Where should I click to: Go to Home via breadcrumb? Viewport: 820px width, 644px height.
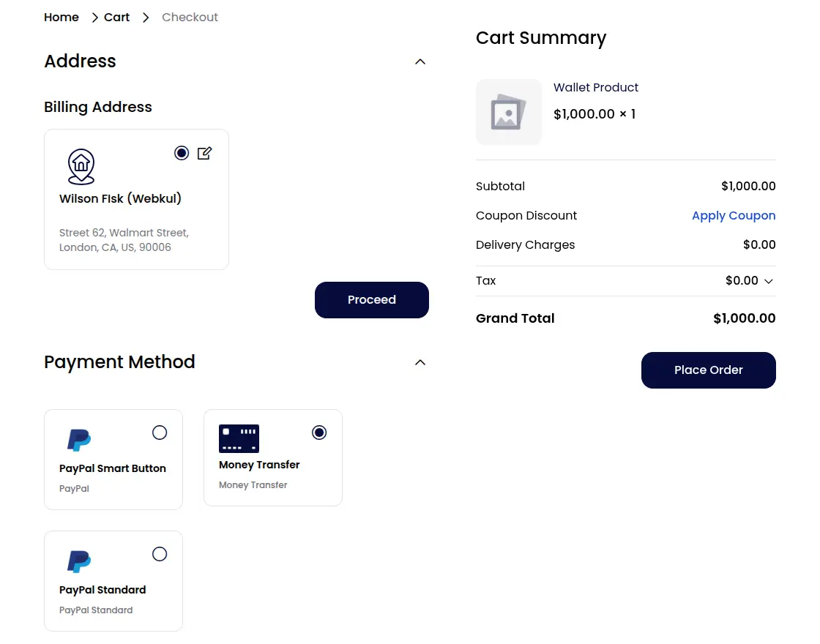[61, 17]
